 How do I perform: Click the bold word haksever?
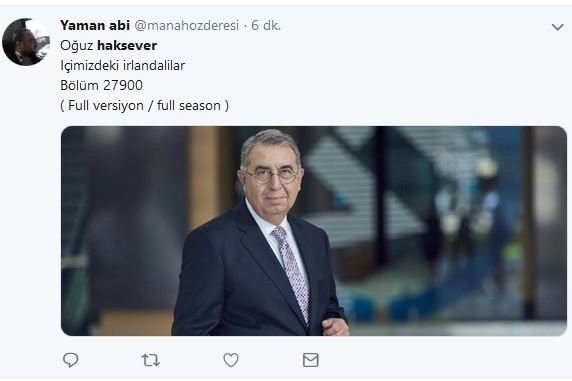pyautogui.click(x=127, y=45)
